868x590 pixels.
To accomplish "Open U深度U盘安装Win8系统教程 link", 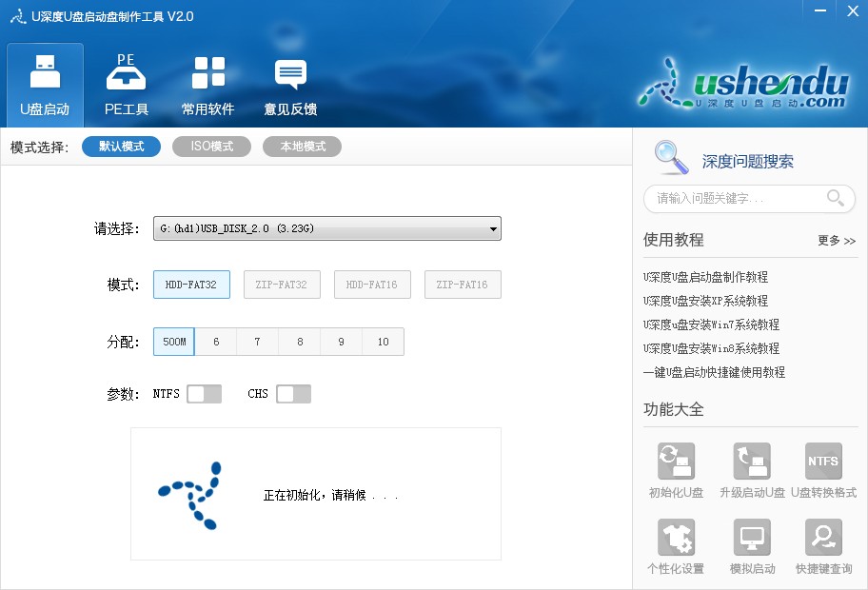I will 711,348.
